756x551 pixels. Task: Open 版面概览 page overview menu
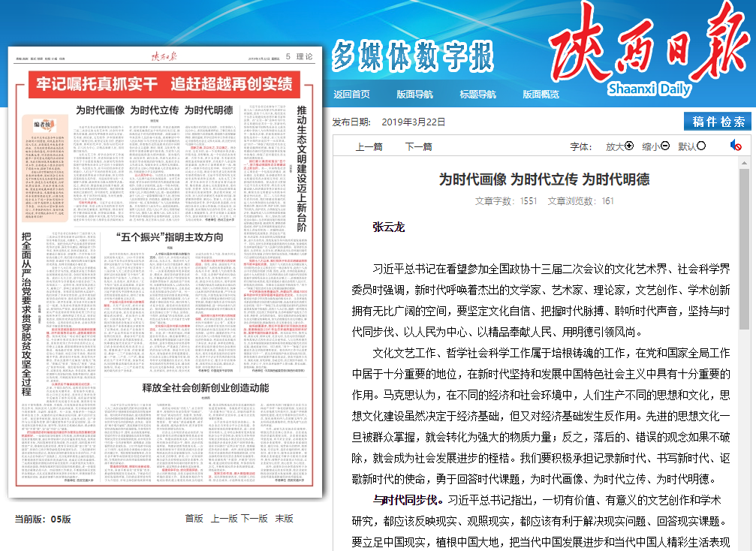click(541, 95)
